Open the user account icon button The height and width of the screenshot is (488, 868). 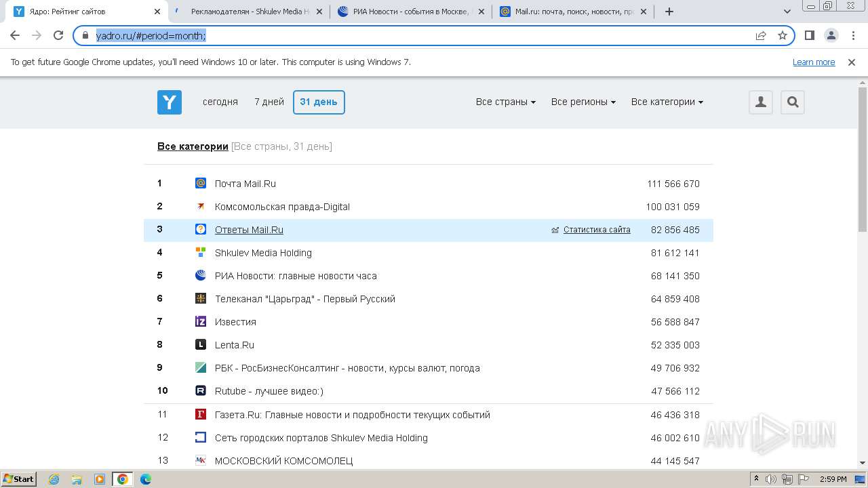761,102
